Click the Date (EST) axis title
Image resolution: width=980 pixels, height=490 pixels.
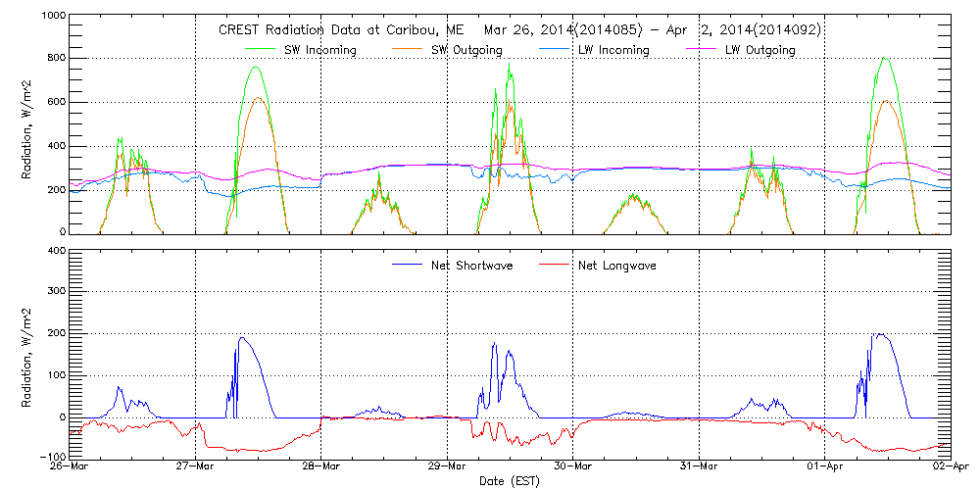[x=510, y=481]
